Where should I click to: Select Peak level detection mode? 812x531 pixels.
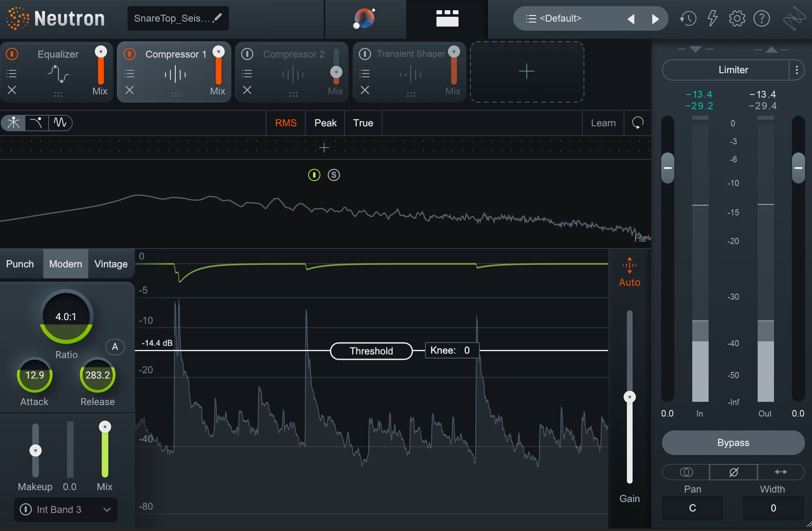(325, 123)
